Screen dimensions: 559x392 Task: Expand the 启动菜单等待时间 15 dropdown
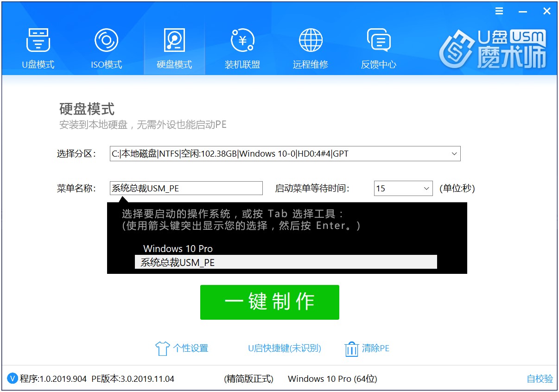[x=403, y=188]
